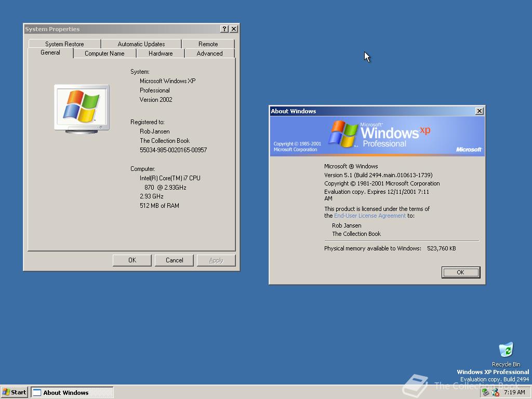Select the Remote tab

[x=208, y=44]
